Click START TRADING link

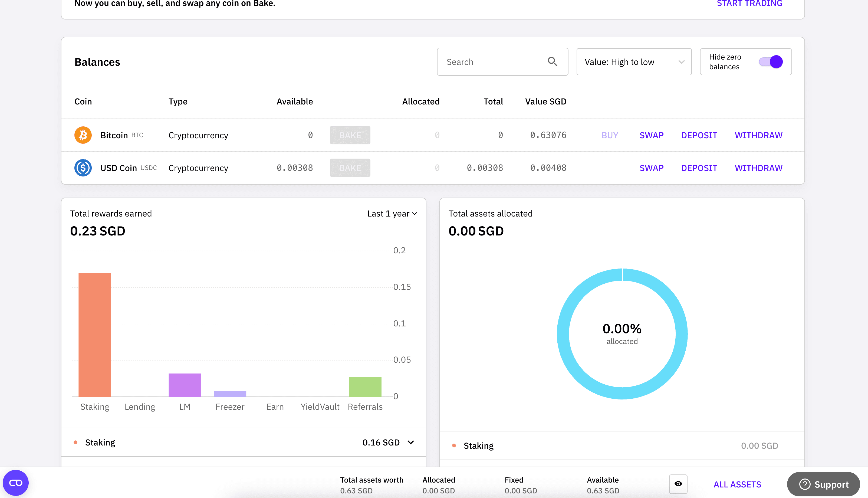tap(749, 4)
